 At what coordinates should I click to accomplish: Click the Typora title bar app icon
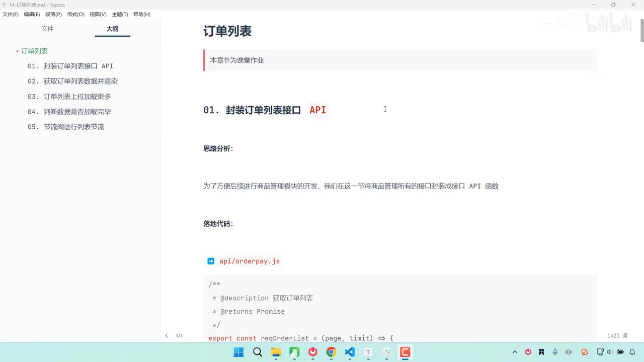pyautogui.click(x=5, y=5)
